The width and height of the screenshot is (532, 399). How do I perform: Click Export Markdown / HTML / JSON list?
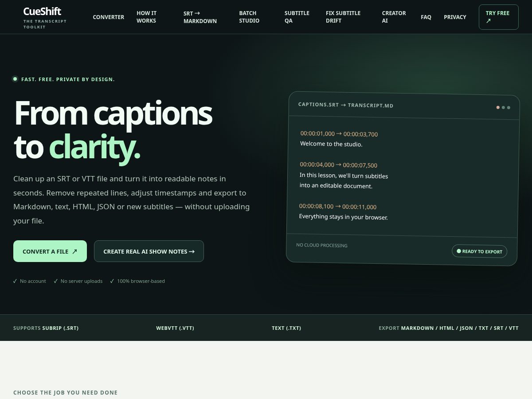(449, 328)
